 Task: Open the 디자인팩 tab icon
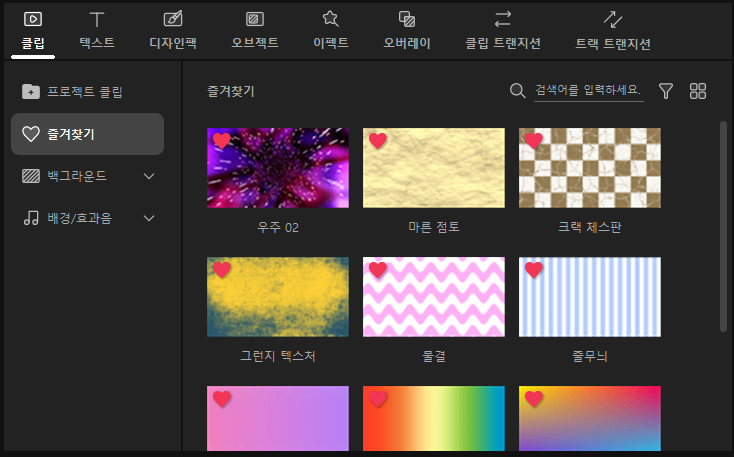tap(173, 19)
